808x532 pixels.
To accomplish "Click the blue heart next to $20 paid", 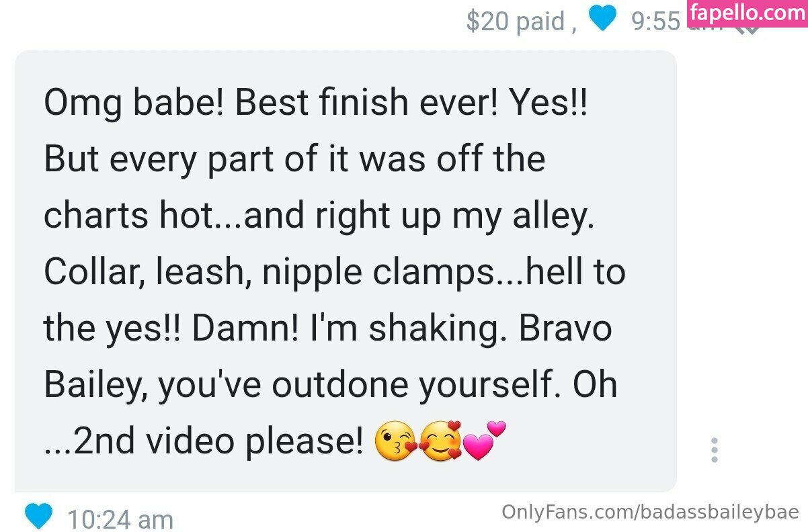I will 602,19.
